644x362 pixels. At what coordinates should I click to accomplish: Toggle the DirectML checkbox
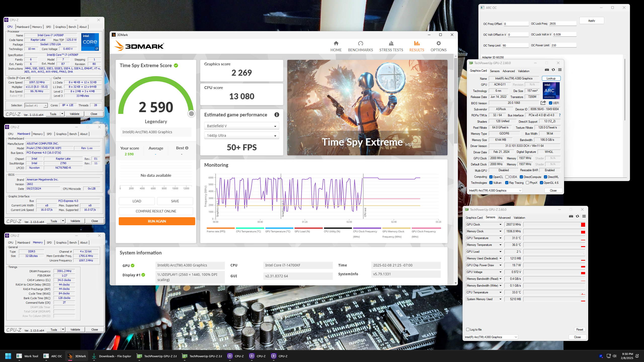(546, 177)
